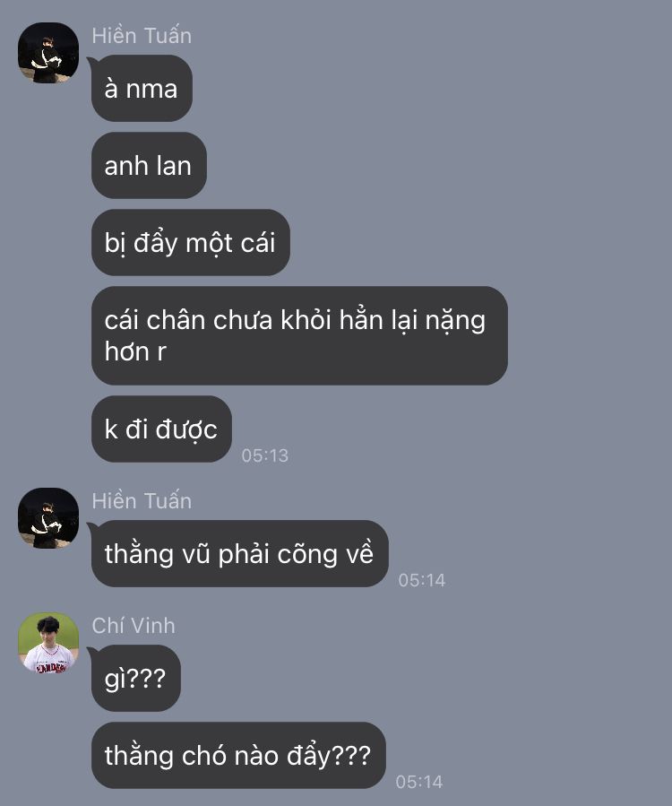
Task: Select the 'thằng chó nào đẩy???' message
Action: 238,755
